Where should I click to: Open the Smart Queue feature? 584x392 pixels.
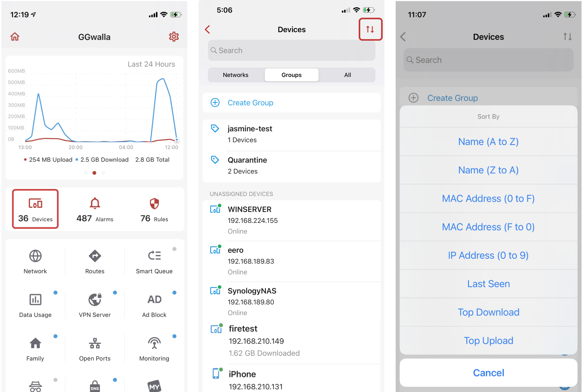coord(154,262)
